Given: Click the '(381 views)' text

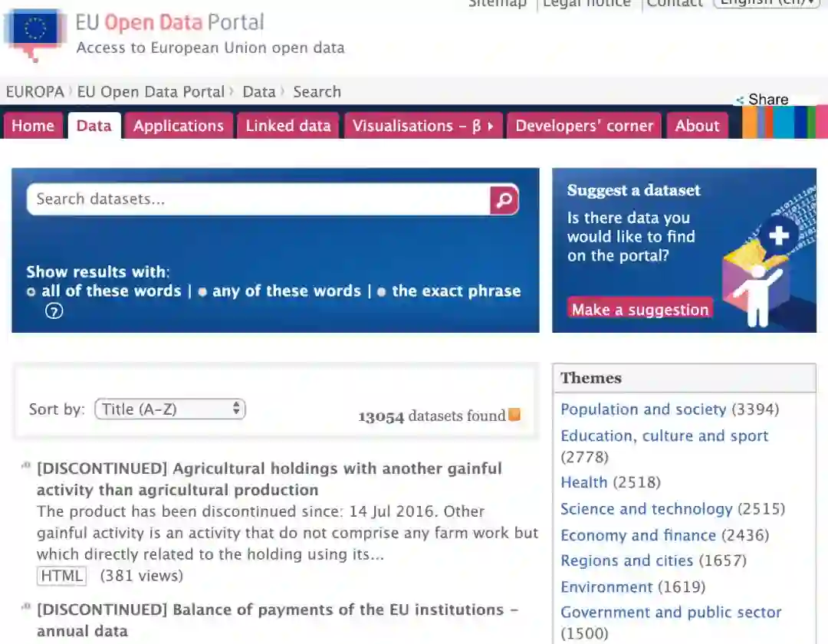Looking at the screenshot, I should [x=142, y=576].
